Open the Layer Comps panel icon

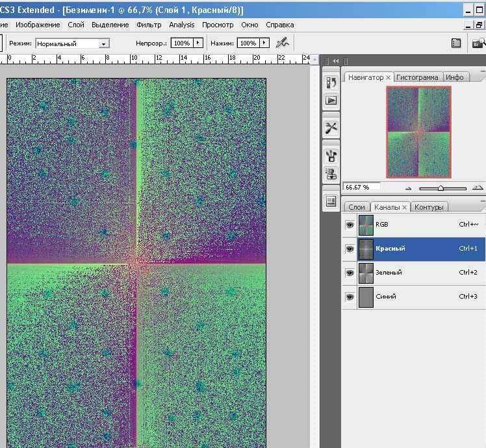[331, 201]
